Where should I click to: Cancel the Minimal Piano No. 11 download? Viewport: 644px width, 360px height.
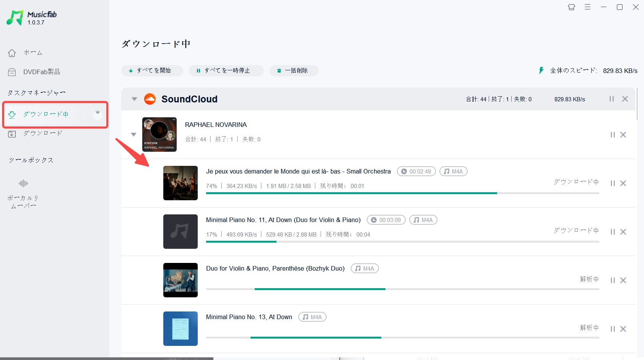[x=623, y=232]
